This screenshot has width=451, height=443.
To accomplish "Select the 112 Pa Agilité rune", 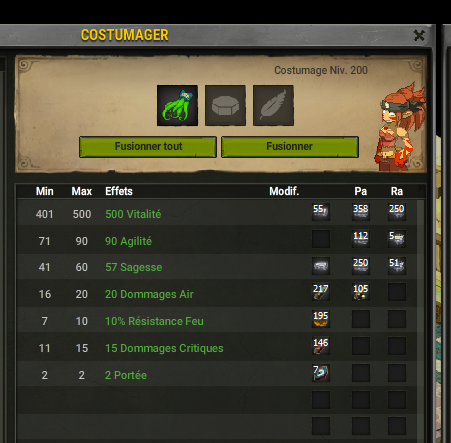I will click(361, 239).
